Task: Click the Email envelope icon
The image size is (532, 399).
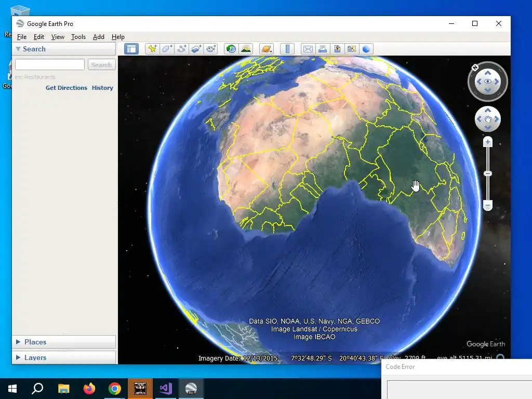Action: tap(308, 49)
